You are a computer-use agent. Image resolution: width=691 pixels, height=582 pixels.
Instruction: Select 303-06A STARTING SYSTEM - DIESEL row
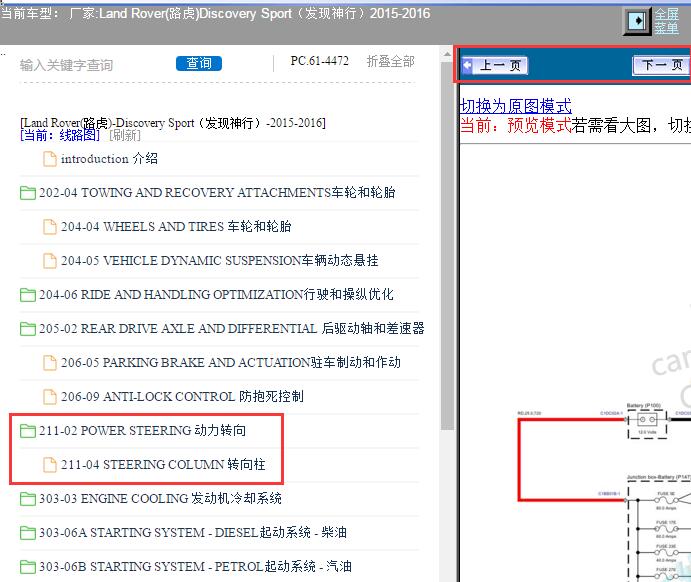click(193, 532)
